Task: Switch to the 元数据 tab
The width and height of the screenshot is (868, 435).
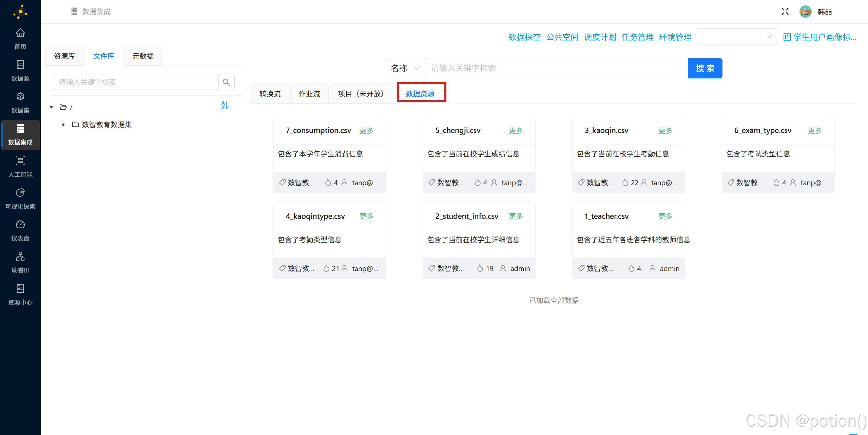Action: [143, 56]
